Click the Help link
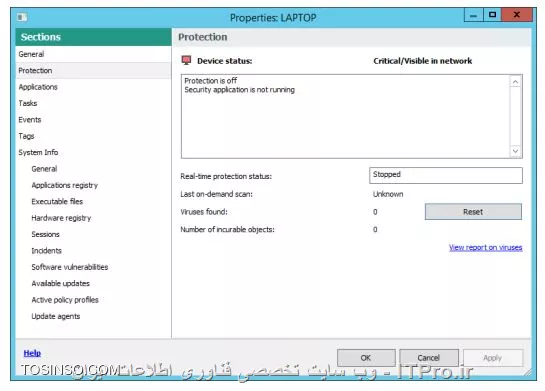This screenshot has width=545, height=391. (32, 353)
